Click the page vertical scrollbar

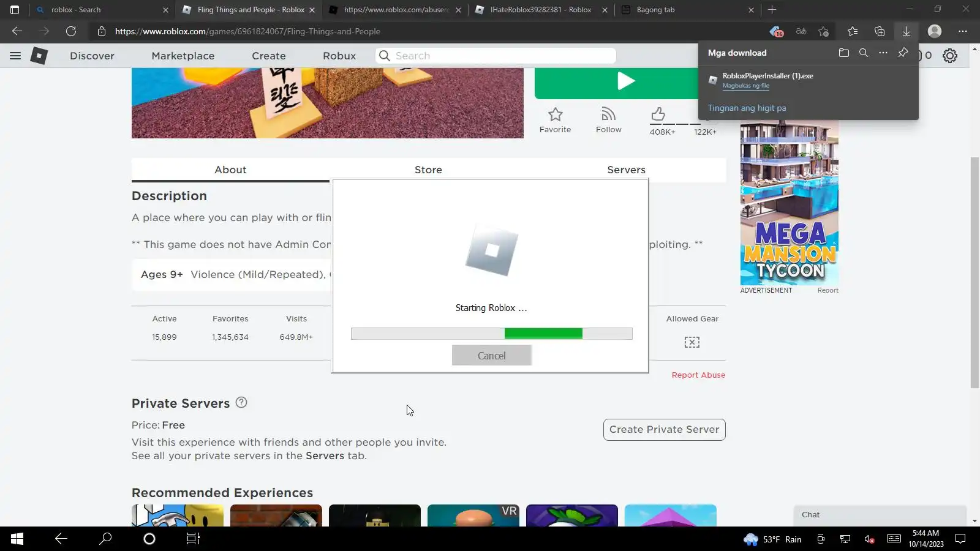(x=974, y=272)
